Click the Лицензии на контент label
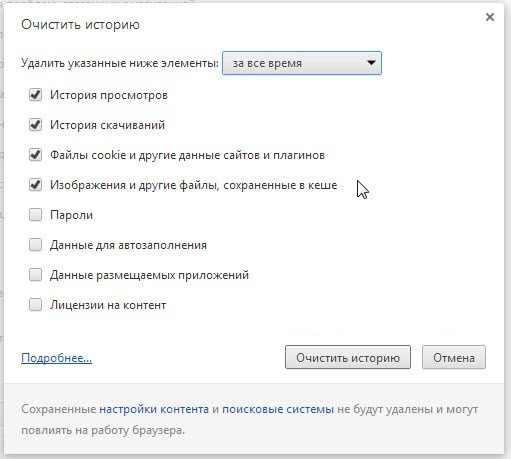511x459 pixels. click(108, 305)
